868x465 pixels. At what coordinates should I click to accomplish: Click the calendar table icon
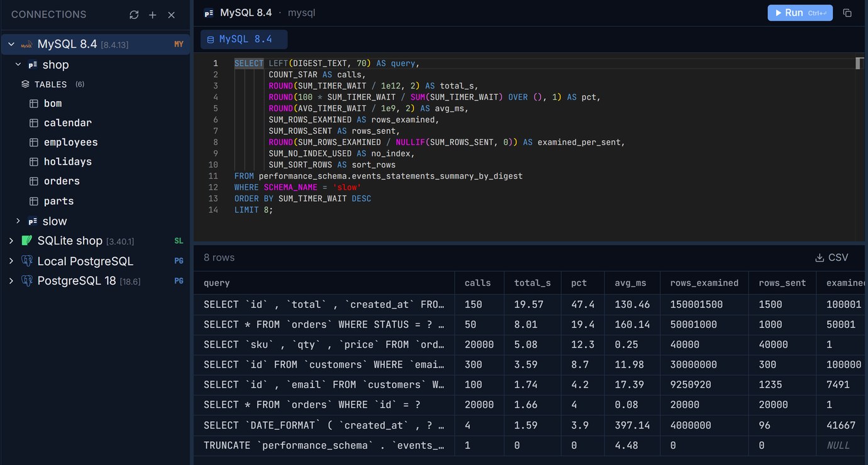(x=34, y=123)
